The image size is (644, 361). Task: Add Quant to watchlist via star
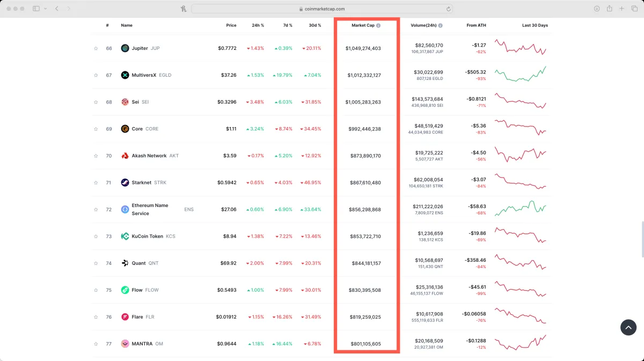[x=96, y=263]
